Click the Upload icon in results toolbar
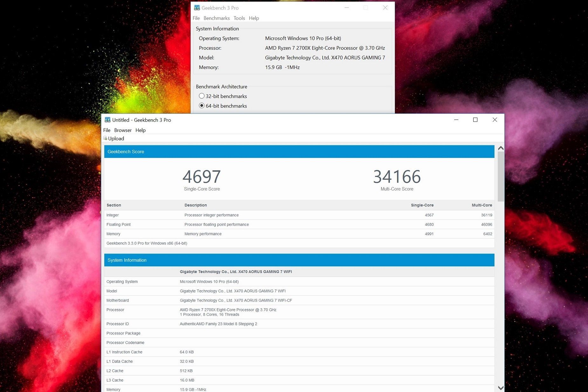 click(x=105, y=138)
